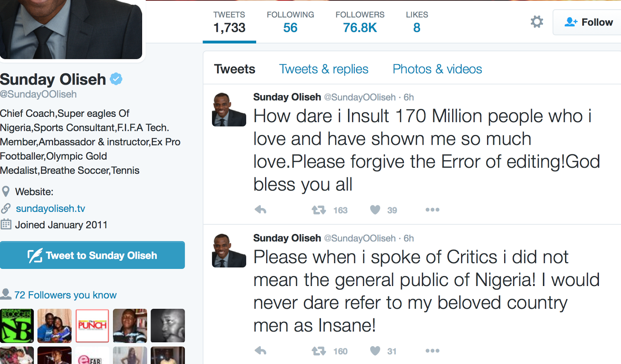Open the profile settings gear dropdown

537,22
